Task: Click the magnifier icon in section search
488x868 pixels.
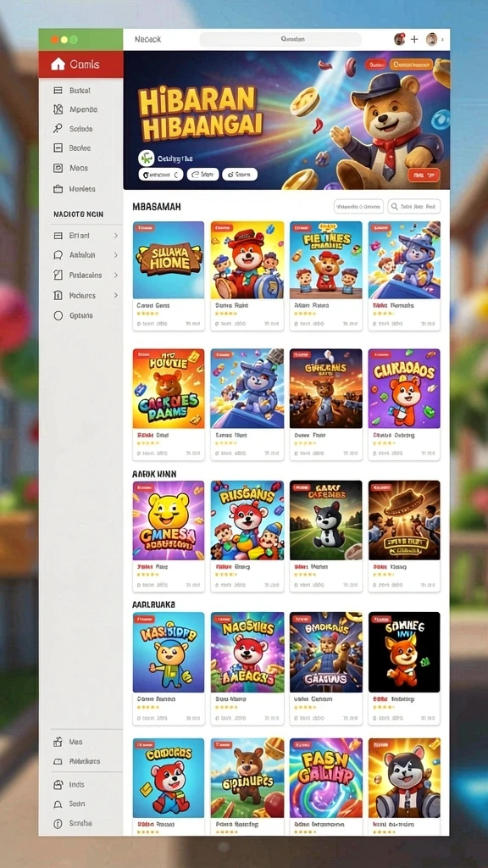Action: click(x=395, y=207)
